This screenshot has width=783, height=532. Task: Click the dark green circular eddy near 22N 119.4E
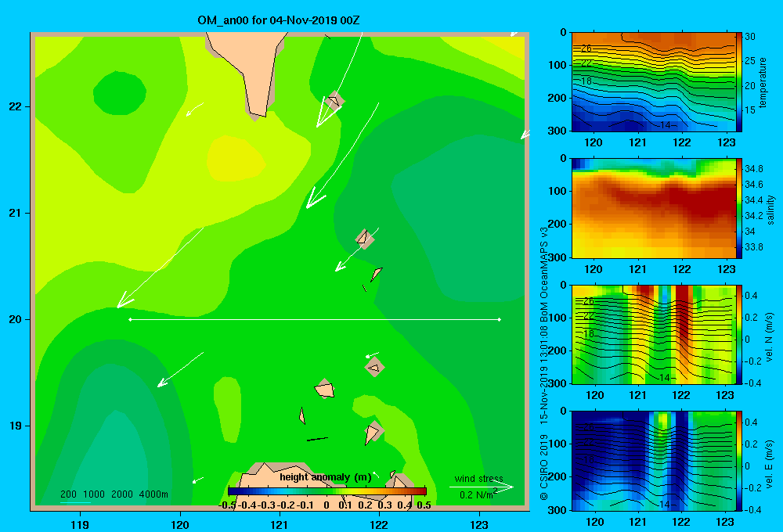click(120, 93)
